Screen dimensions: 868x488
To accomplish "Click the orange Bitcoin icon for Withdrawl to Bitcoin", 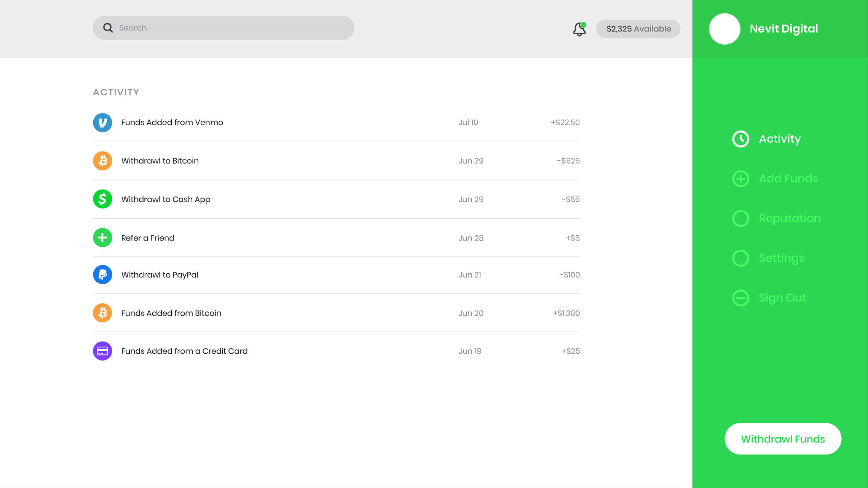I will (102, 161).
